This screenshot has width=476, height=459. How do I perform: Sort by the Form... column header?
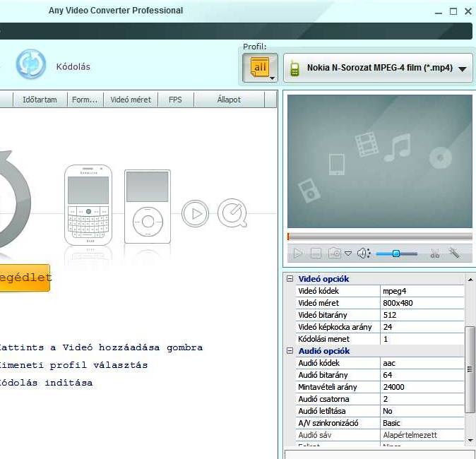pos(85,100)
